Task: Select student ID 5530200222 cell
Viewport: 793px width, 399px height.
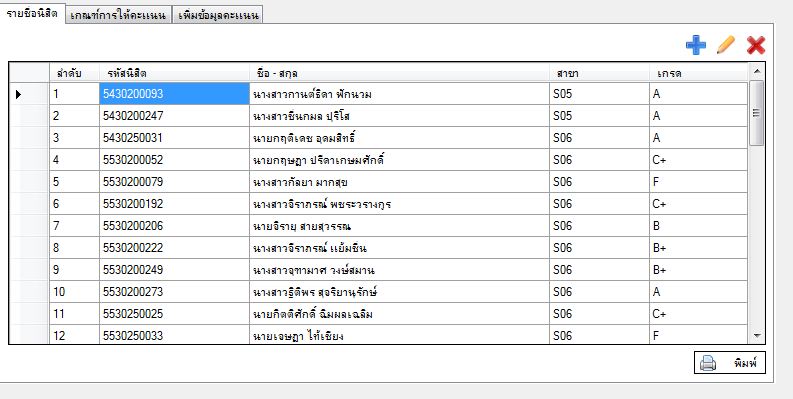Action: tap(174, 248)
